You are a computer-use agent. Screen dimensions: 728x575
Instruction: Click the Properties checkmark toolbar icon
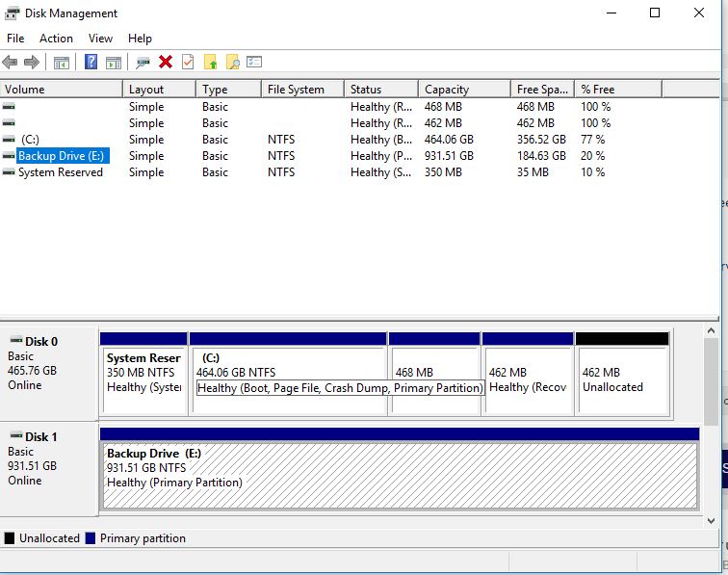(188, 62)
